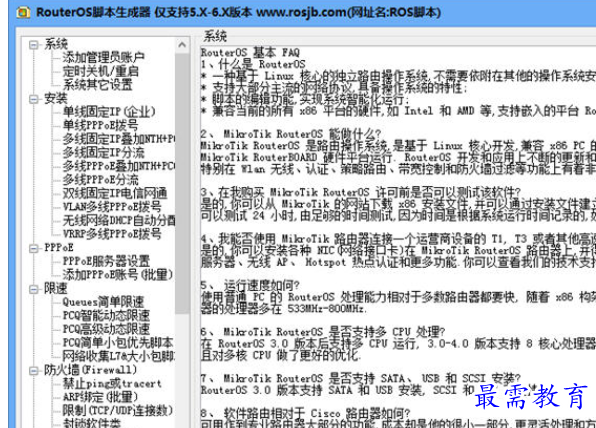Click the 系统 group box label above the text

tap(215, 36)
